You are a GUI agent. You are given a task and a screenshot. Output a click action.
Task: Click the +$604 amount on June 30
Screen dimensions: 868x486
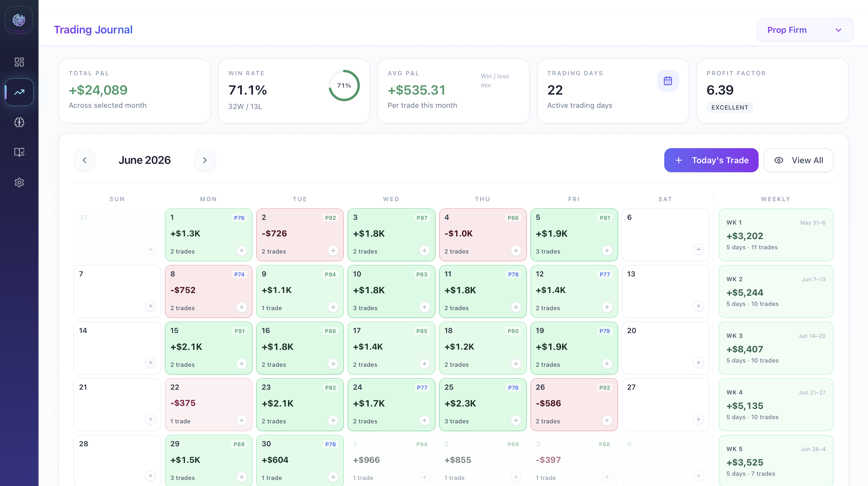click(x=275, y=460)
